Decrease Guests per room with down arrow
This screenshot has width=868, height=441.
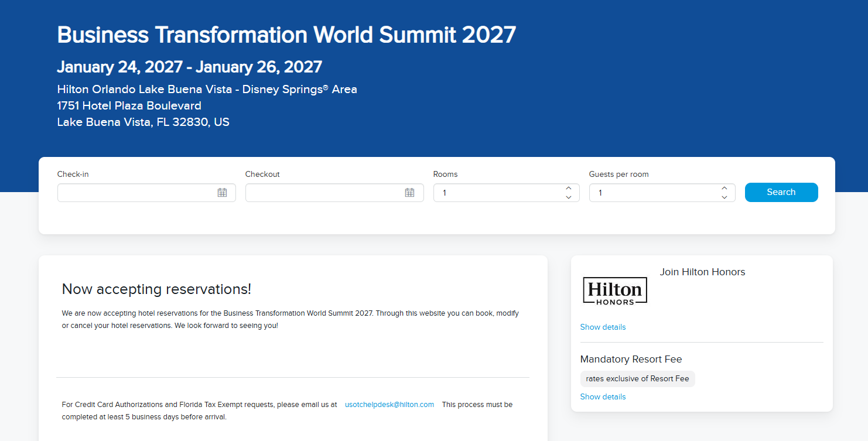(x=724, y=197)
